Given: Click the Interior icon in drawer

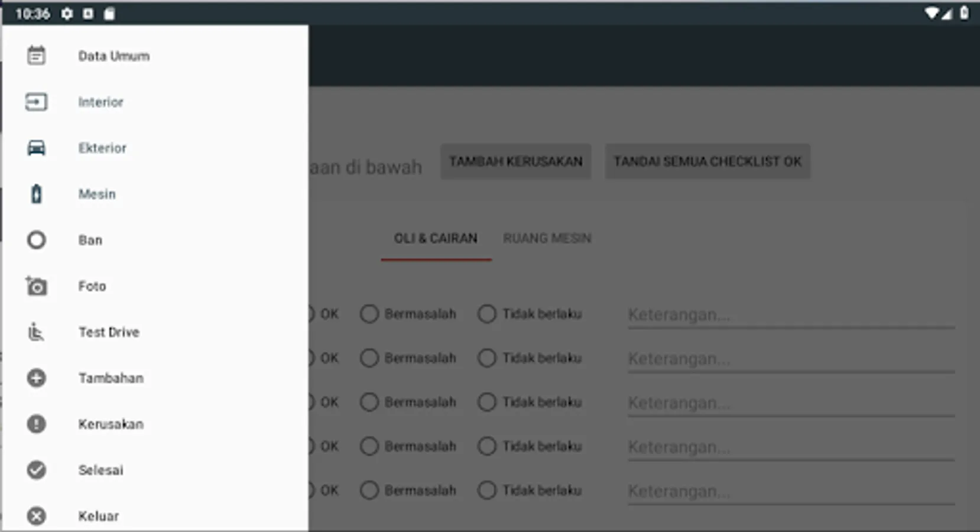Looking at the screenshot, I should (36, 102).
